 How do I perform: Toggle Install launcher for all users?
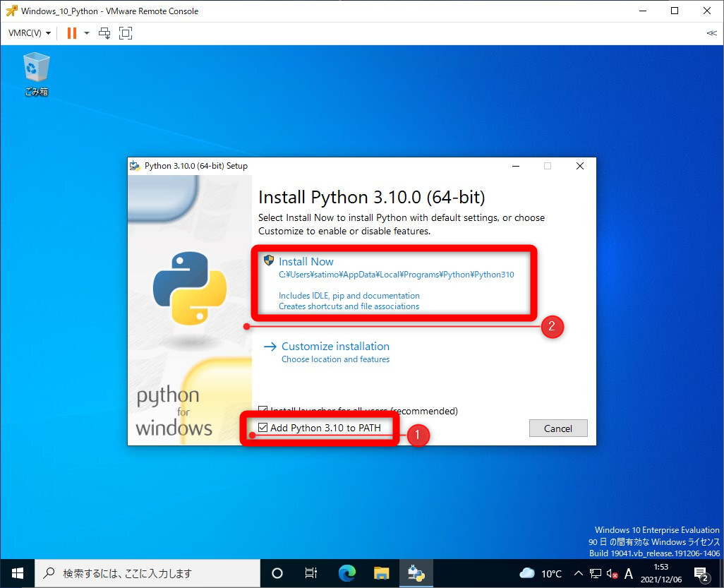(x=264, y=409)
